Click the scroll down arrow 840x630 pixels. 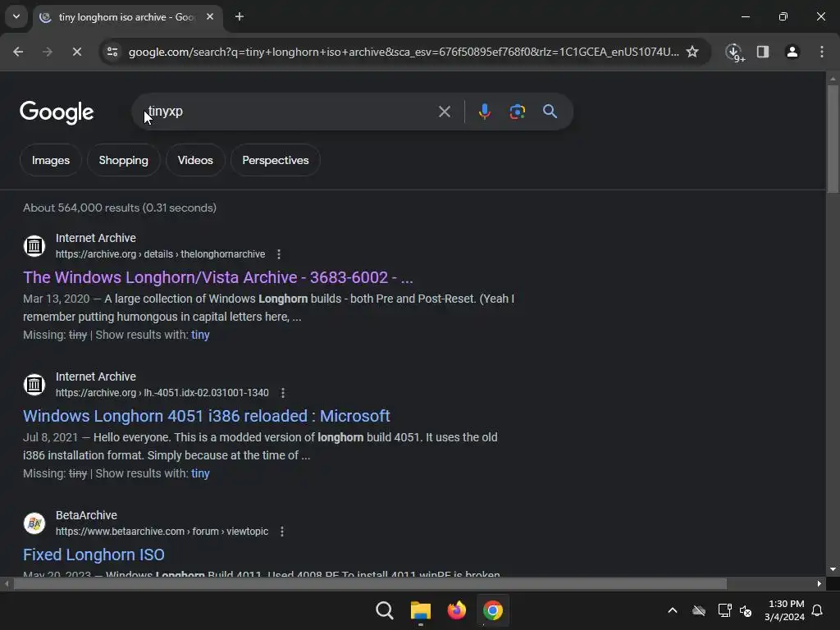[x=833, y=569]
